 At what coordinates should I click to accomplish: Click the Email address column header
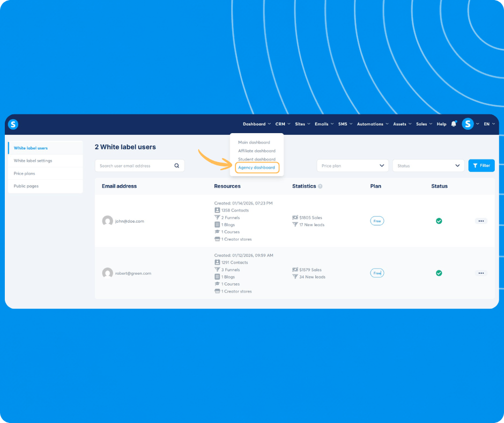point(119,186)
